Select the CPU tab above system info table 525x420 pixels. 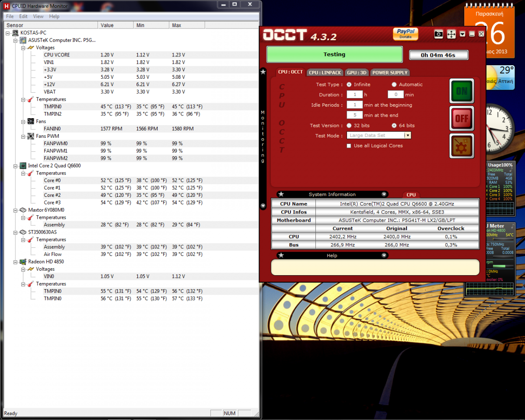click(411, 195)
